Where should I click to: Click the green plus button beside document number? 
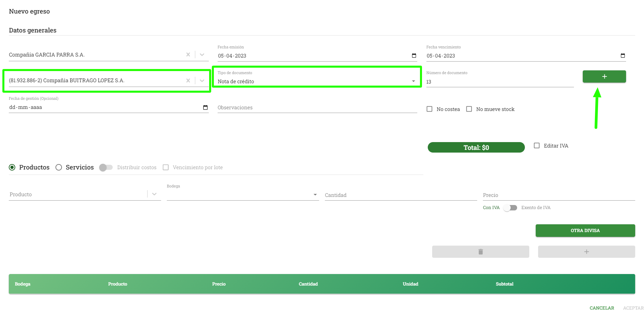click(604, 76)
